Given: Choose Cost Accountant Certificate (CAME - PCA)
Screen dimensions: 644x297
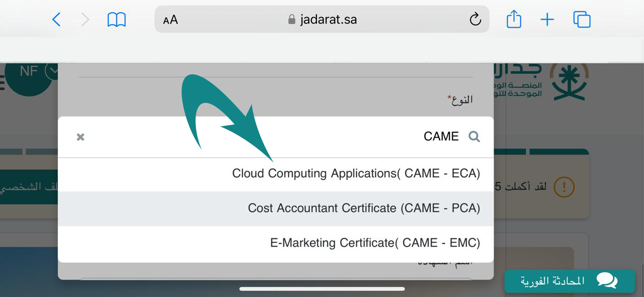Looking at the screenshot, I should tap(364, 208).
